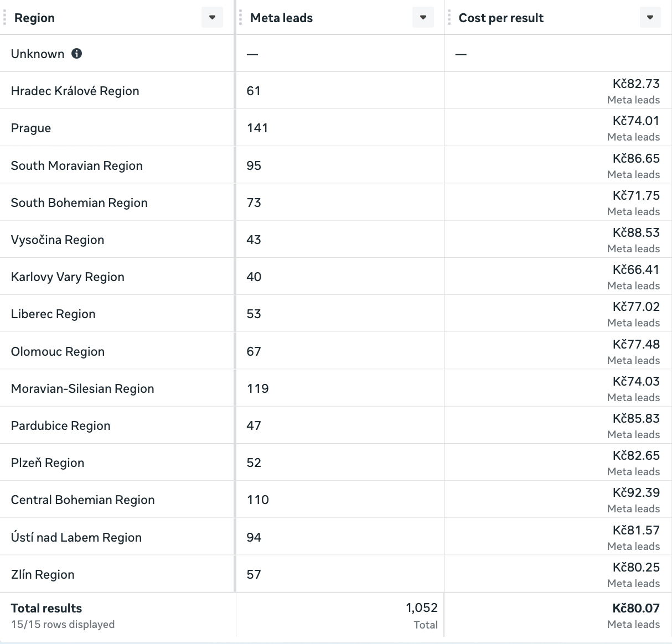Screen dimensions: 672x644
Task: Click the 1,052 total leads value
Action: (x=422, y=607)
